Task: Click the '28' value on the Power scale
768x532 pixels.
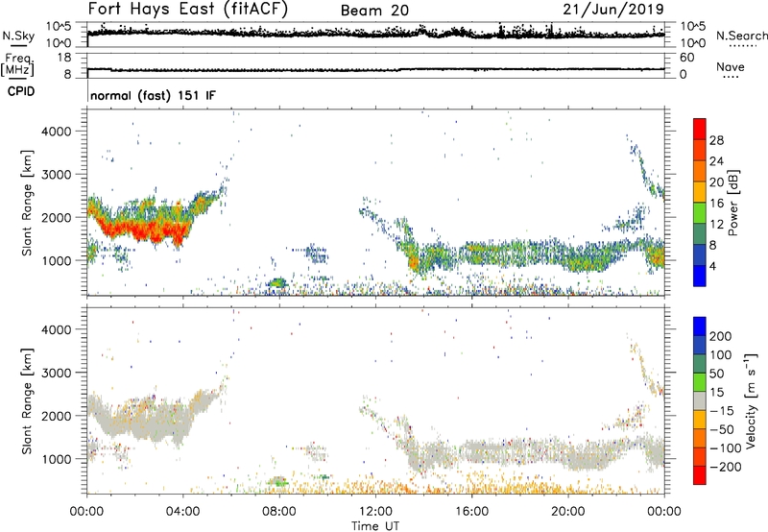Action: tap(716, 140)
